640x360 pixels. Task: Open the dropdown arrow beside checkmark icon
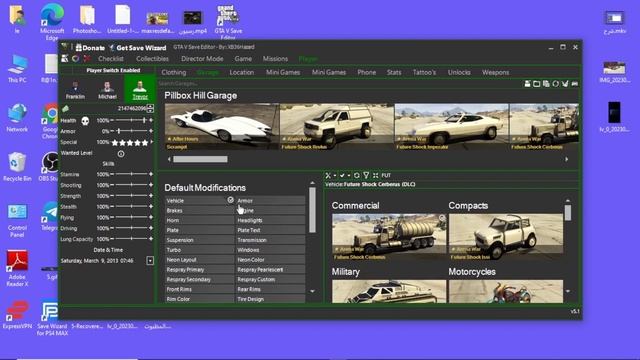tap(349, 176)
